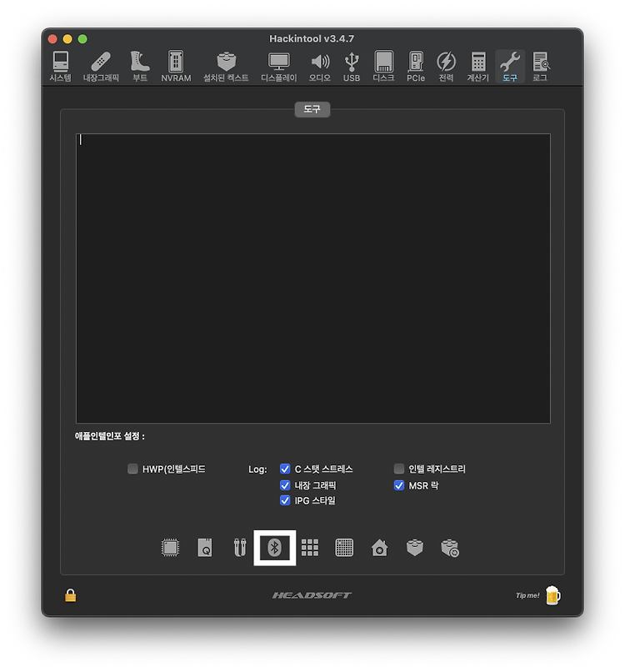Enable the HWP(인텔스피드 checkbox
The height and width of the screenshot is (672, 625).
point(132,469)
